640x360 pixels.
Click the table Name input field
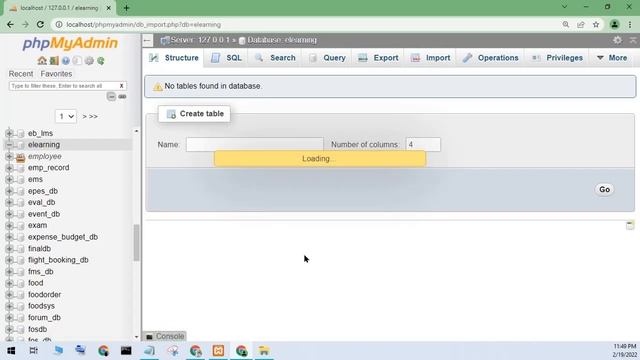point(255,144)
